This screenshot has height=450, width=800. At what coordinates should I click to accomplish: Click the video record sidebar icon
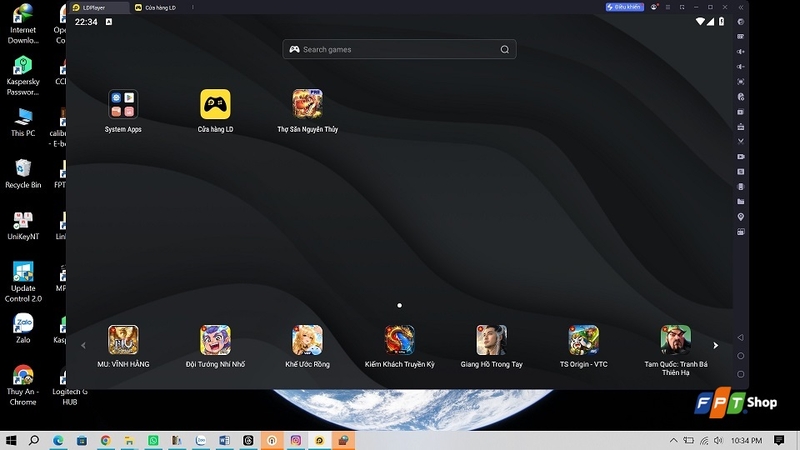click(741, 157)
